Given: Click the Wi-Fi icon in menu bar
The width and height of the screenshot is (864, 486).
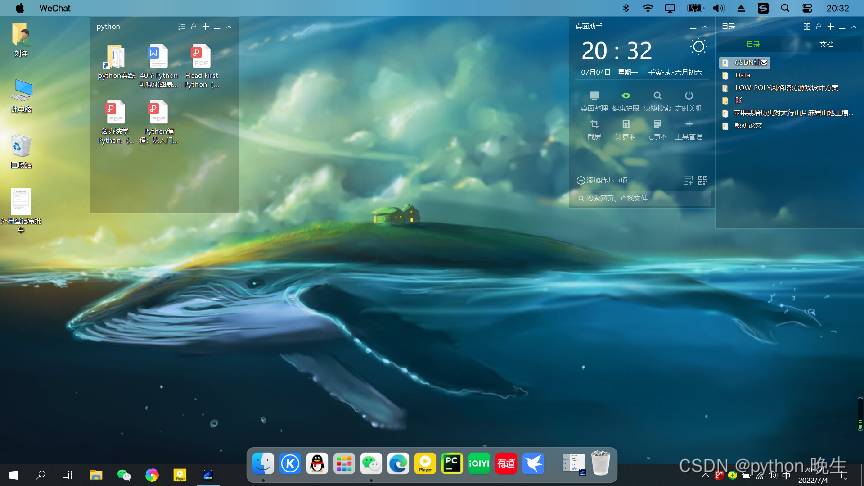Looking at the screenshot, I should click(647, 8).
